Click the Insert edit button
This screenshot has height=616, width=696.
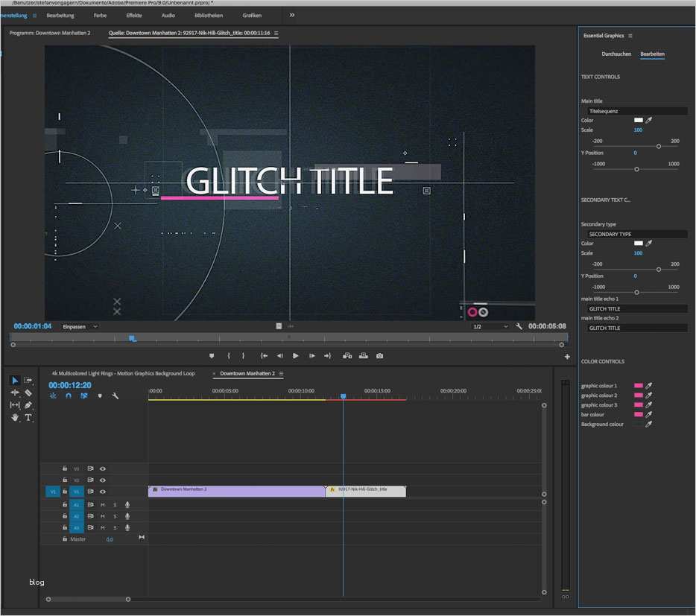tap(347, 356)
